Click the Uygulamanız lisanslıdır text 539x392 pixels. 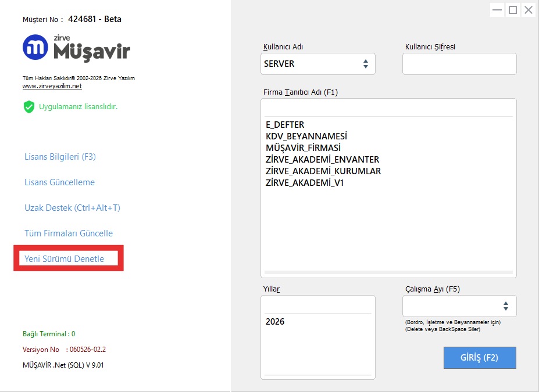tap(78, 107)
